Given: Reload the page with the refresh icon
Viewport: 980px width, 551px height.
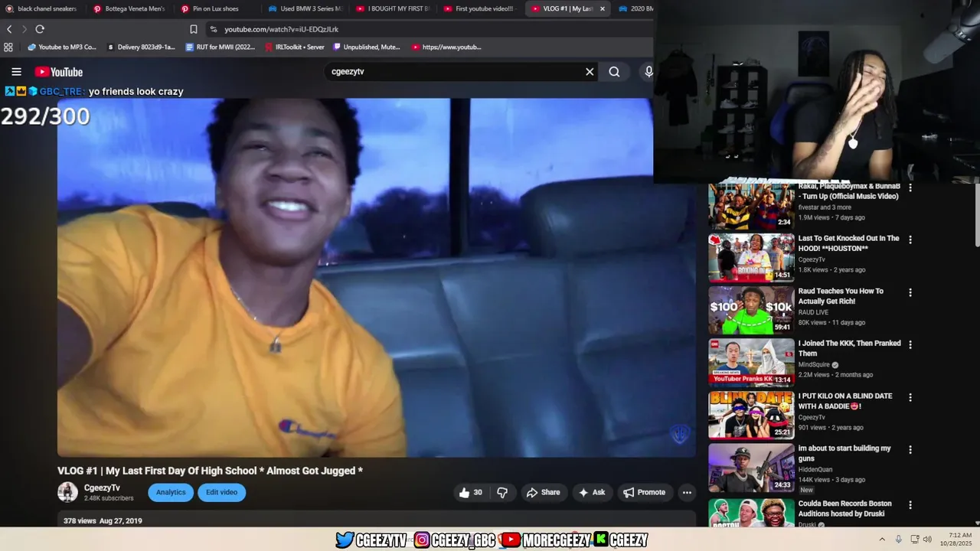Looking at the screenshot, I should tap(40, 29).
